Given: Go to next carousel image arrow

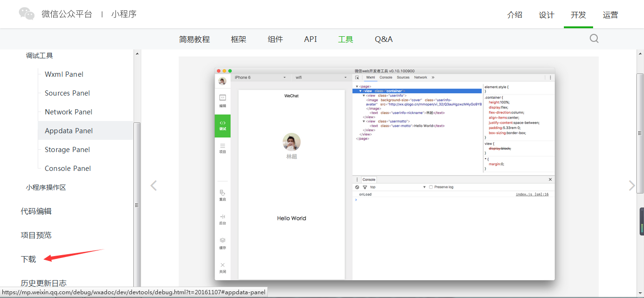Looking at the screenshot, I should [x=632, y=185].
